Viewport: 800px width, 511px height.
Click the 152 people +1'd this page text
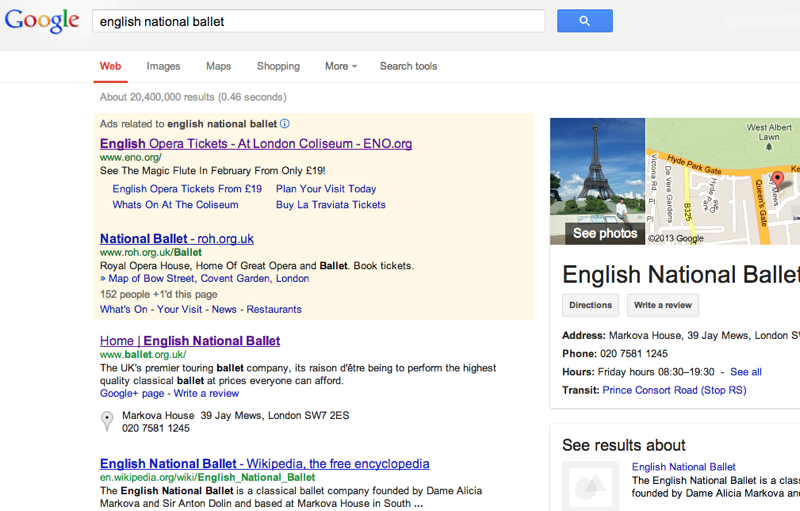(x=159, y=294)
